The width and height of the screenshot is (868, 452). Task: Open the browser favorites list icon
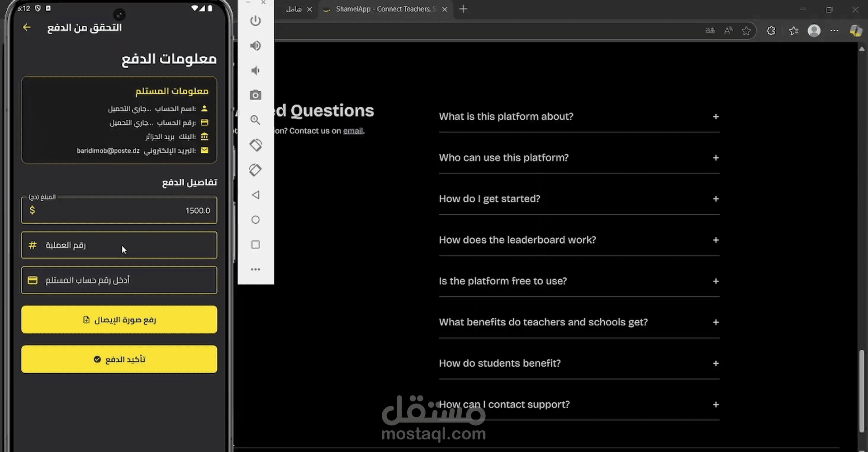click(x=794, y=31)
